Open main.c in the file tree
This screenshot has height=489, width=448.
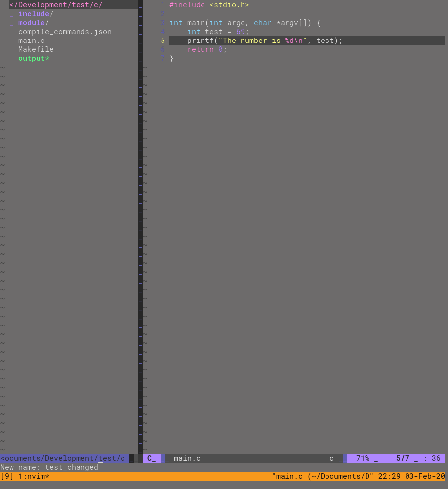pos(31,41)
